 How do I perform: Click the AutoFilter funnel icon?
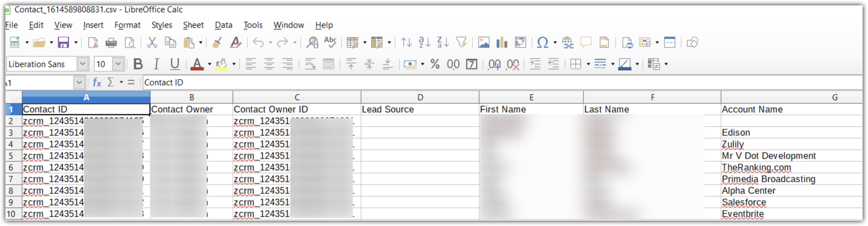click(x=461, y=43)
